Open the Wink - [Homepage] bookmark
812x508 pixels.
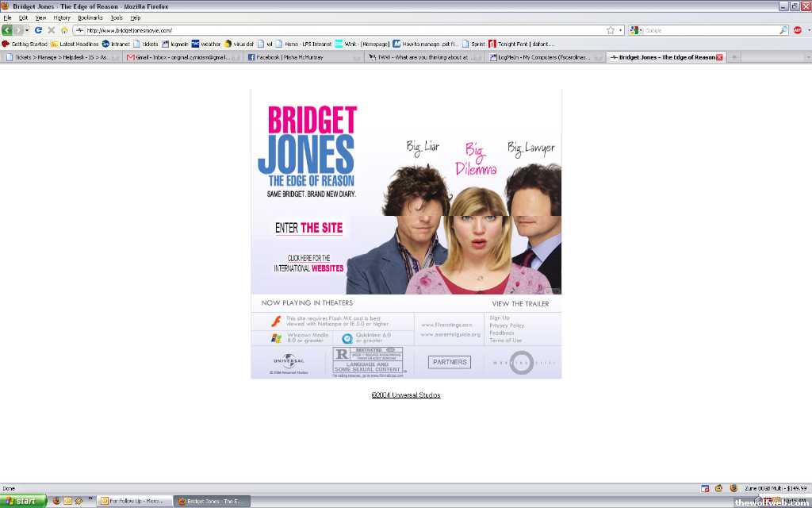coord(362,44)
